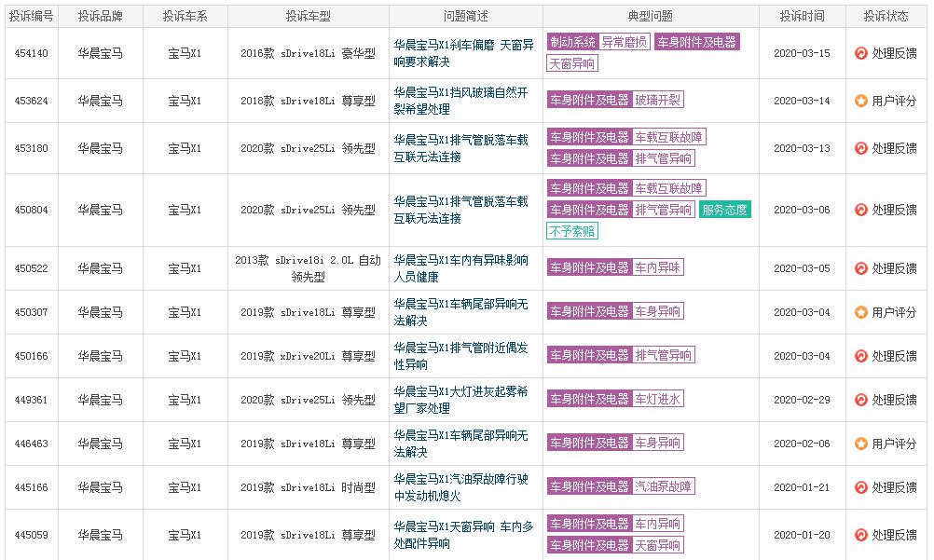
Task: Click the 处理反馈 icon in row 453180
Action: [861, 148]
